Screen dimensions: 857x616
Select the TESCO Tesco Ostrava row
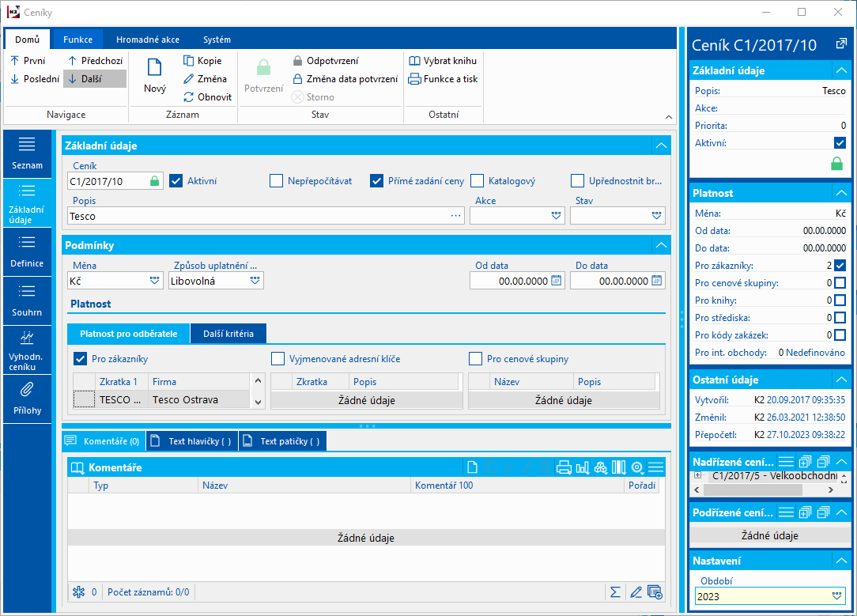point(161,399)
